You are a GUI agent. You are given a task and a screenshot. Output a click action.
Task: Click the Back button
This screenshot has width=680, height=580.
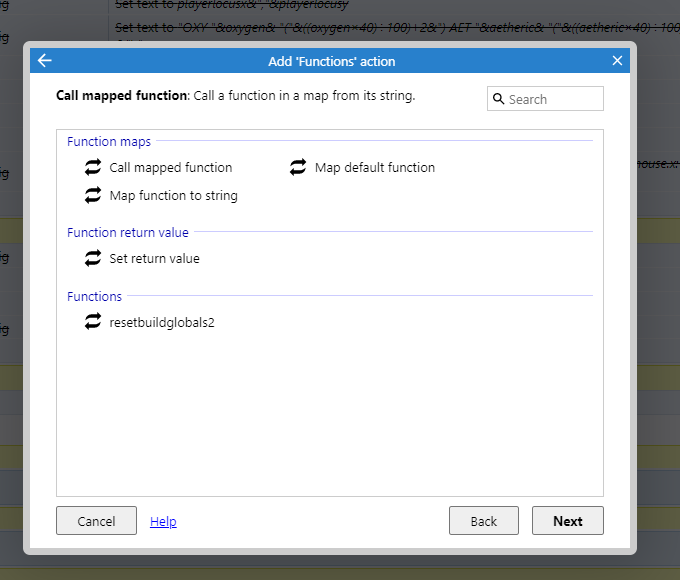pyautogui.click(x=484, y=521)
